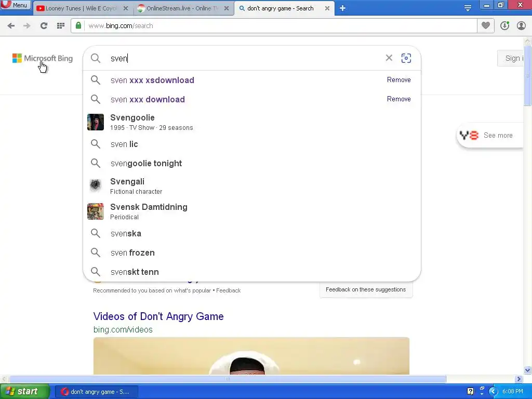The width and height of the screenshot is (532, 399).
Task: Open a new tab with plus button
Action: [343, 8]
